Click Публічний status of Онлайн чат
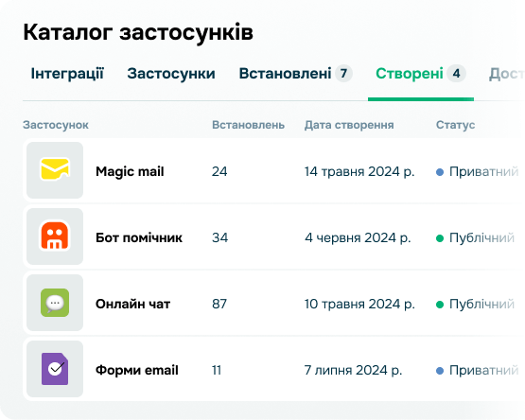The image size is (525, 420). tap(481, 305)
